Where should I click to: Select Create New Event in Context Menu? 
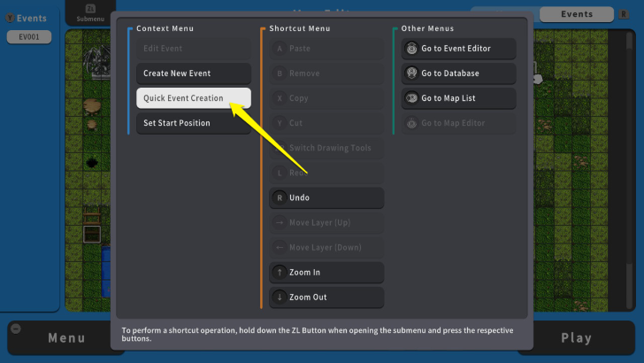click(194, 73)
